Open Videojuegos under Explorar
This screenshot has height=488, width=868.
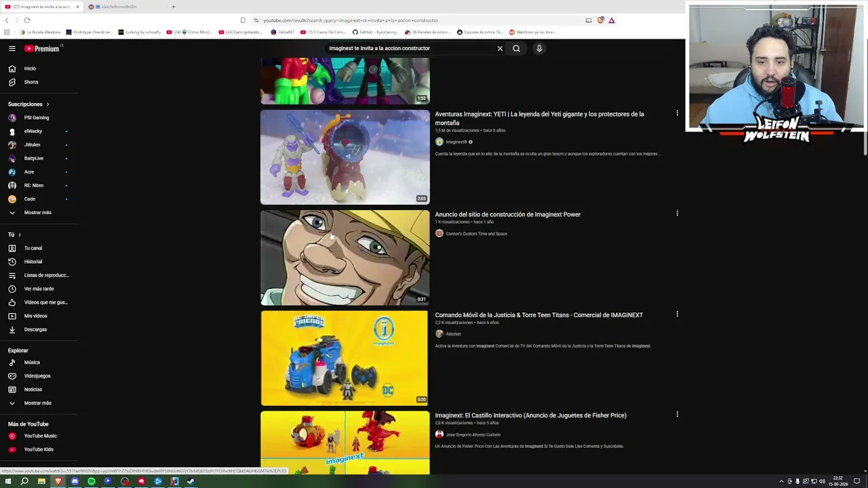point(38,376)
